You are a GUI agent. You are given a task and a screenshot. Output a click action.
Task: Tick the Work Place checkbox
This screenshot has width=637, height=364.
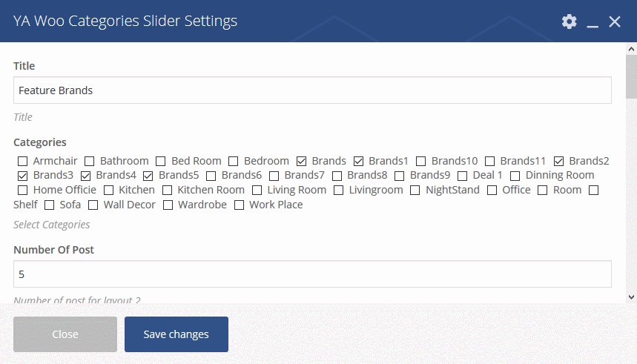click(x=239, y=205)
